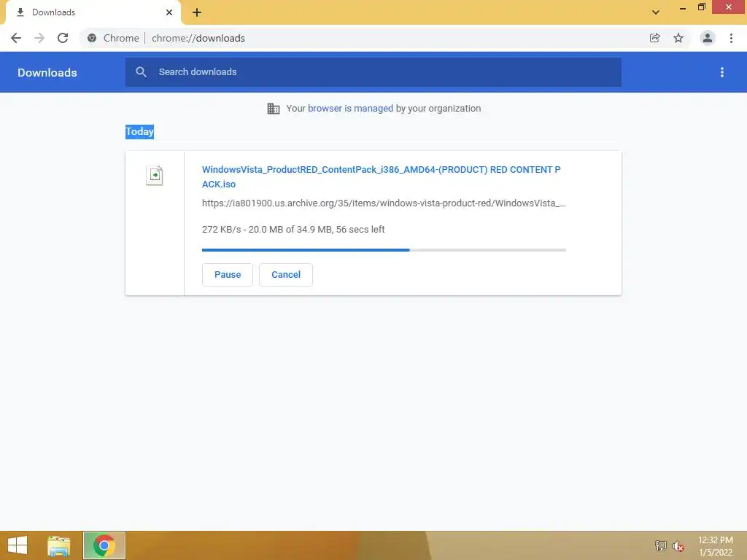Share this page via share icon
Image resolution: width=747 pixels, height=560 pixels.
coord(654,38)
